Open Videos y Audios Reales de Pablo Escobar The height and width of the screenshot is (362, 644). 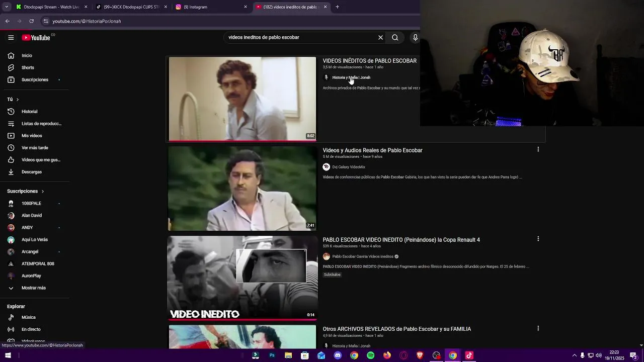372,150
